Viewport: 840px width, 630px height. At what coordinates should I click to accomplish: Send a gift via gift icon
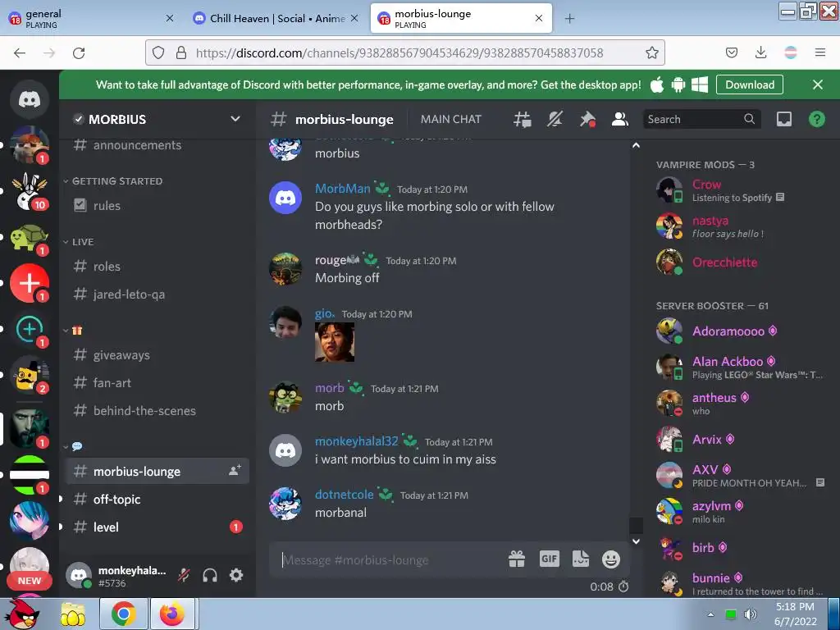(x=517, y=559)
